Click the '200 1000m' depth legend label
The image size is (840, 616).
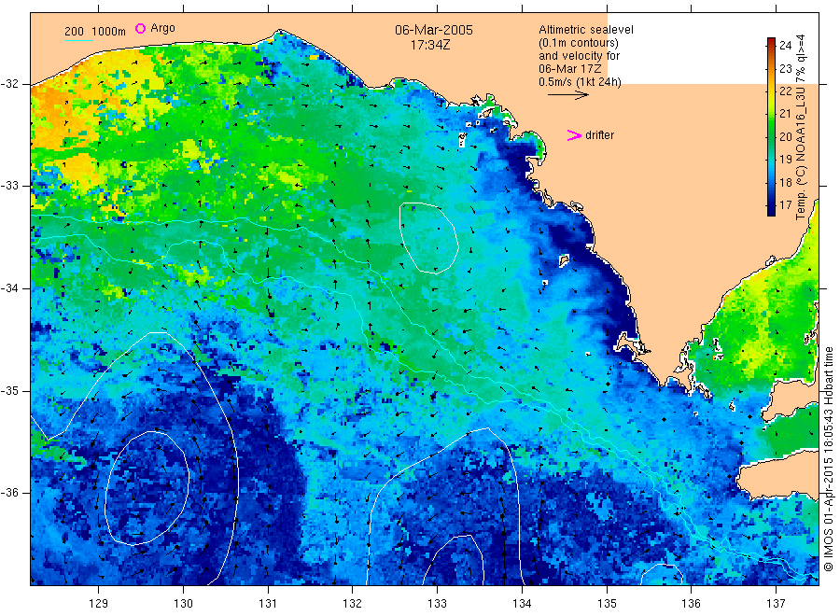[95, 32]
